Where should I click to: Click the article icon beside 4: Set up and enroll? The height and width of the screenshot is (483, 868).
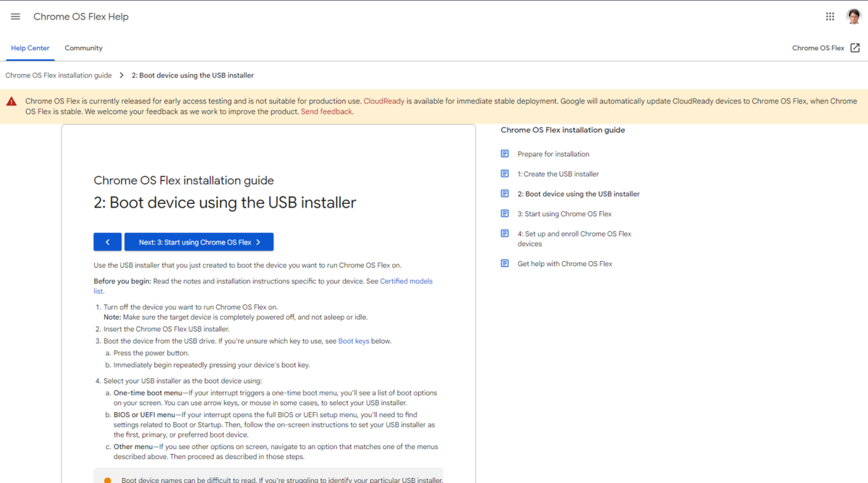pyautogui.click(x=505, y=234)
